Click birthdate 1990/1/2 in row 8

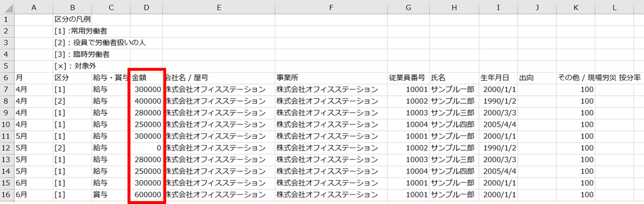point(498,101)
